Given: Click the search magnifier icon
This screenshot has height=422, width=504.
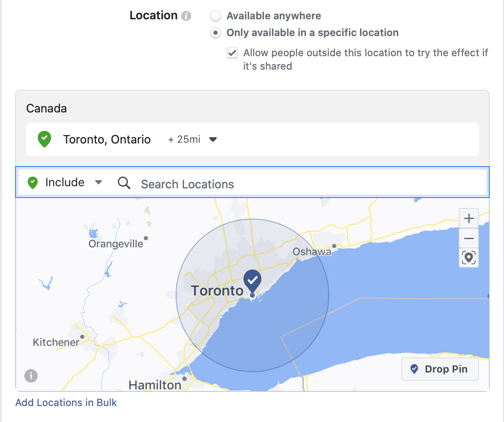Looking at the screenshot, I should (x=124, y=183).
